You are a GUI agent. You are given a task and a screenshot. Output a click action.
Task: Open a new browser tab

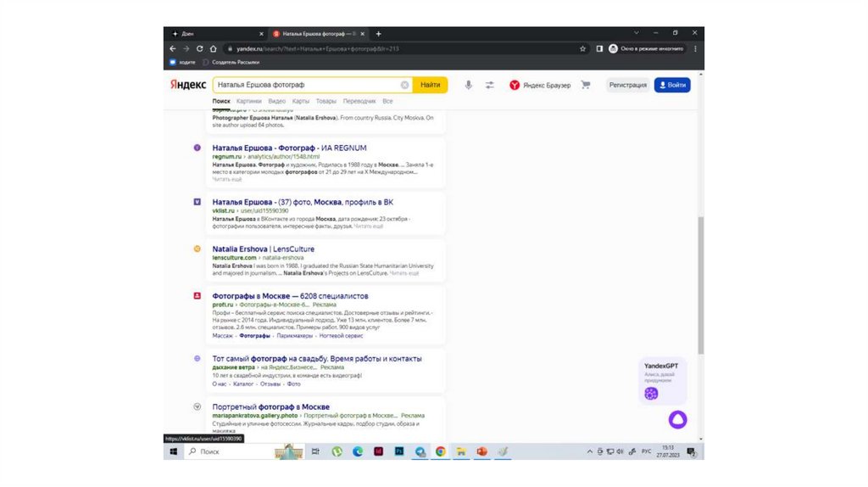pos(379,34)
